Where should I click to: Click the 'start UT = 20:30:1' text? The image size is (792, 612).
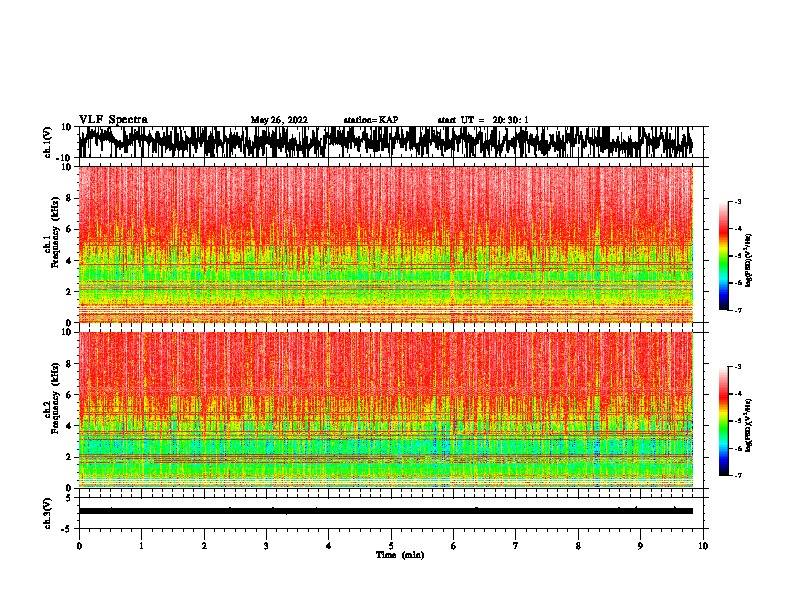[x=483, y=120]
